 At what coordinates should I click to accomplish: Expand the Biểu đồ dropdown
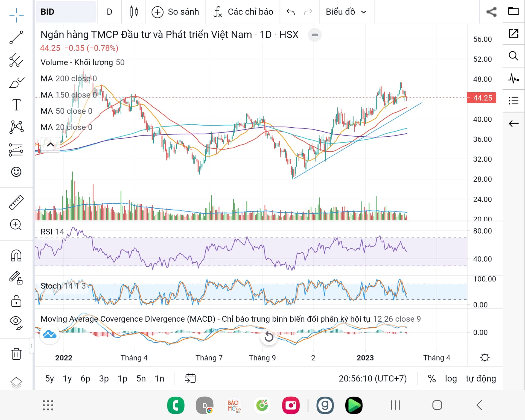click(x=346, y=12)
